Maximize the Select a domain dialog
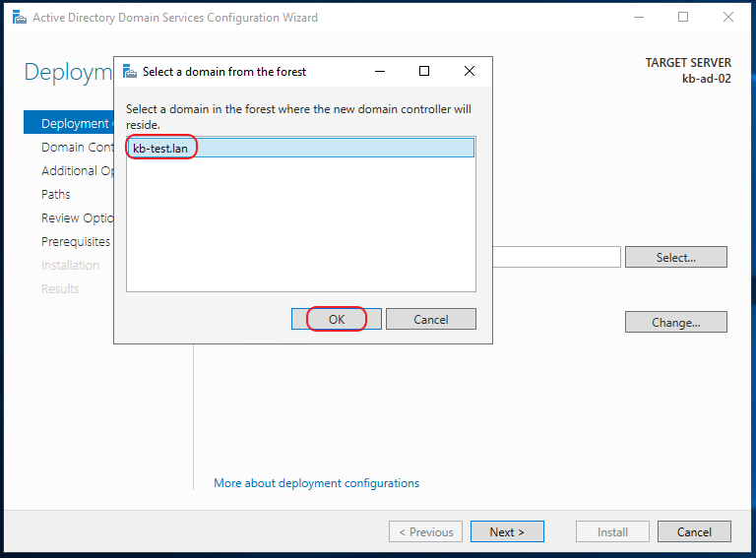Screen dimensions: 756x558 point(424,71)
